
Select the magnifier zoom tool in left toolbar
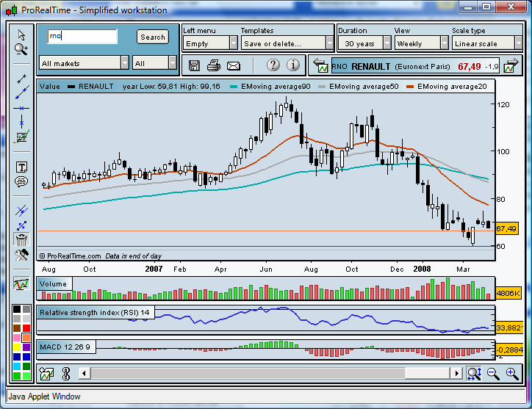coord(21,49)
